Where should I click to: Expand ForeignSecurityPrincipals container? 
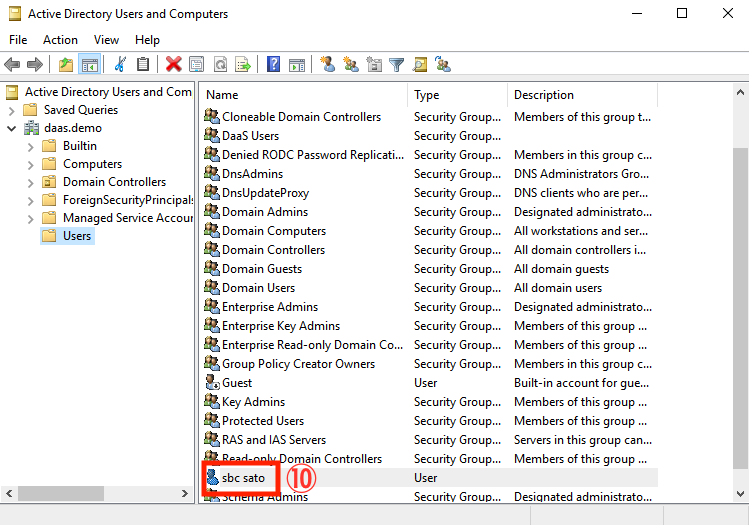point(31,201)
